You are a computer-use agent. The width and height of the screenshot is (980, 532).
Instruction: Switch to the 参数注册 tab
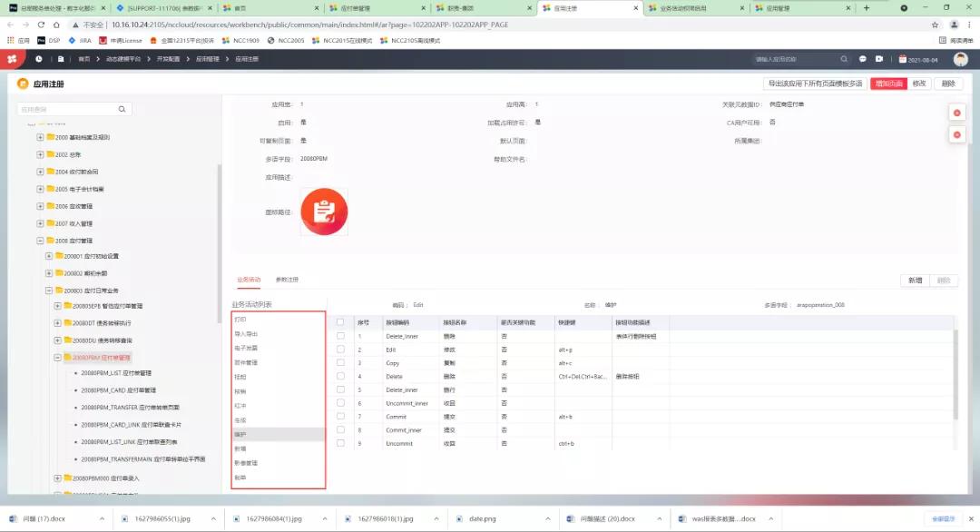click(287, 280)
